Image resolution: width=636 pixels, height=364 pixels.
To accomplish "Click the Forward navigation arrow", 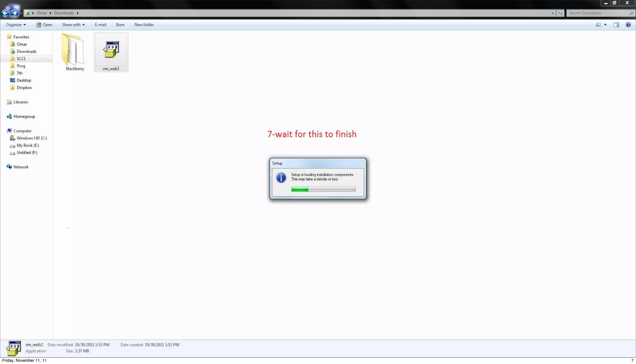I will point(14,13).
